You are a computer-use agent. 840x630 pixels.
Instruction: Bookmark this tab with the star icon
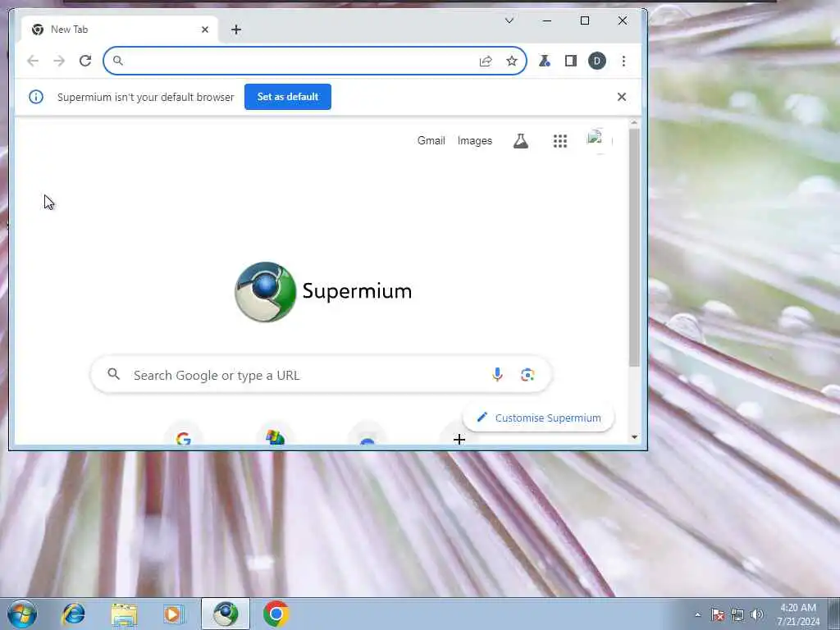click(512, 61)
